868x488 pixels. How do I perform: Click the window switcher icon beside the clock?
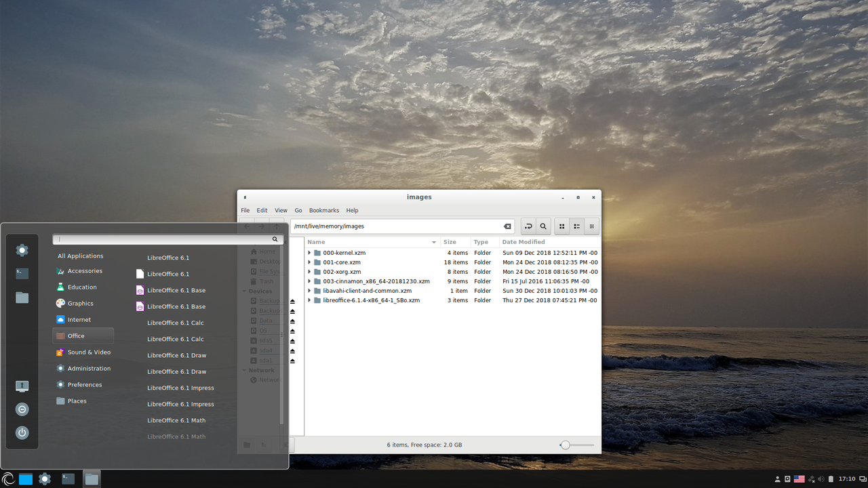click(x=862, y=479)
